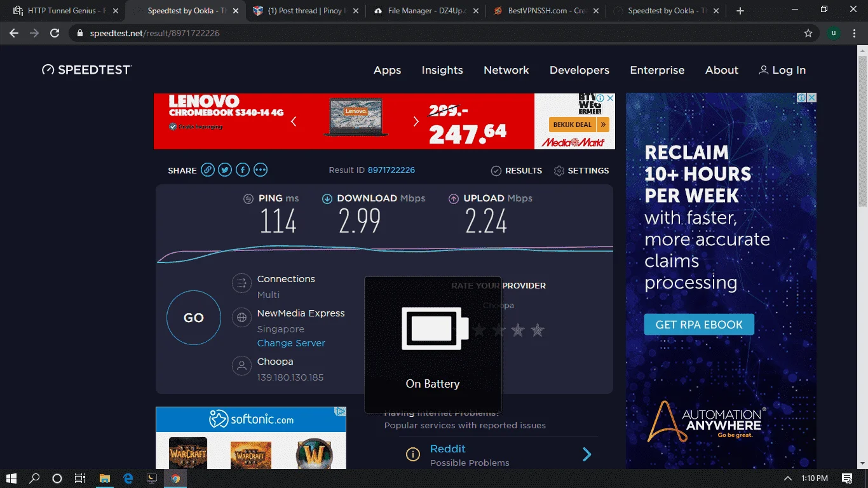The width and height of the screenshot is (868, 488).
Task: Switch to the Post thread Pinoy tab
Action: [x=307, y=11]
